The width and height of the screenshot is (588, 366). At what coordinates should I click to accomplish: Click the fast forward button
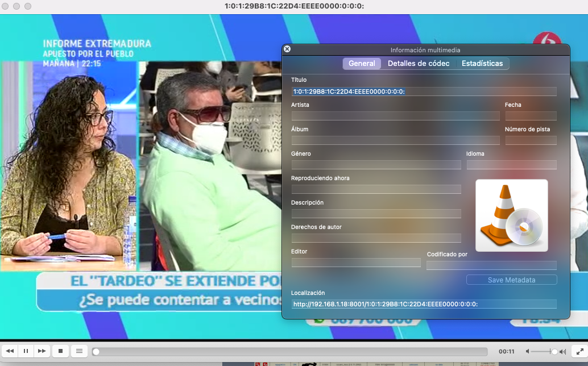[42, 351]
